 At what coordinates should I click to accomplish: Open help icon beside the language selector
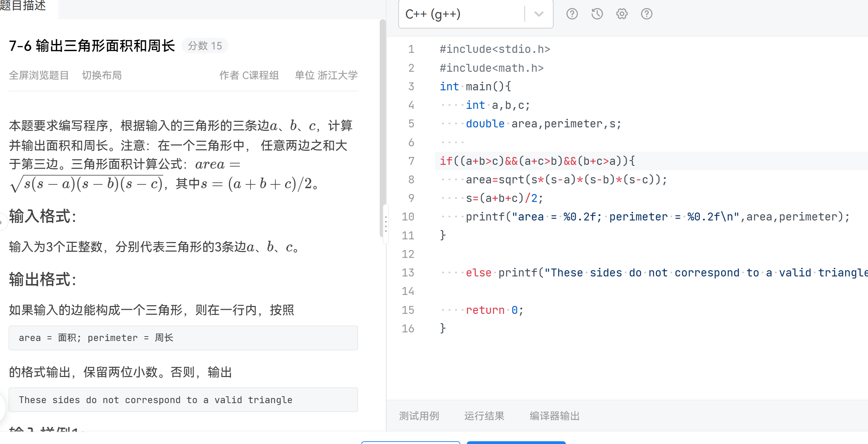pyautogui.click(x=571, y=14)
